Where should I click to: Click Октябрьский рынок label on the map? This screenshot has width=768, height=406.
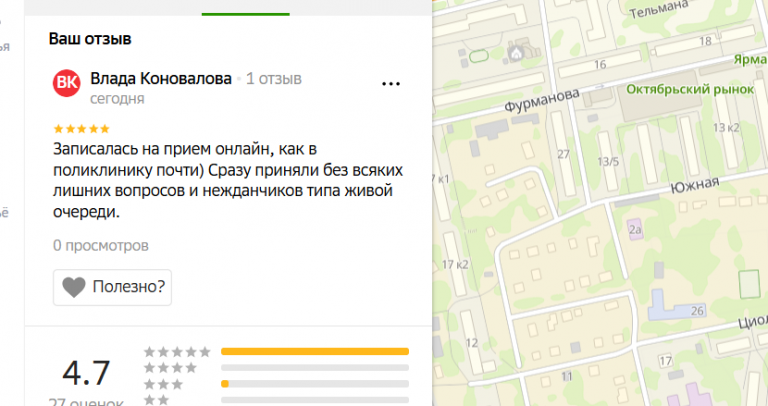690,89
